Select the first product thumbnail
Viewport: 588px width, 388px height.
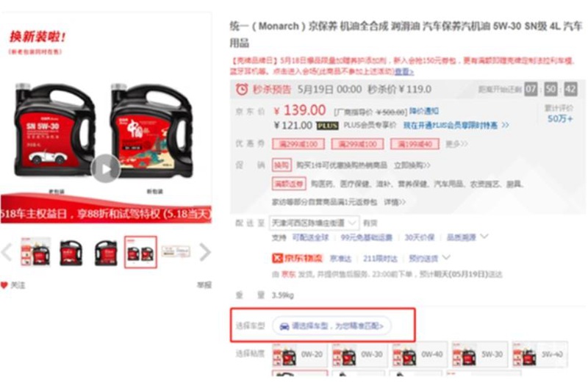[35, 252]
